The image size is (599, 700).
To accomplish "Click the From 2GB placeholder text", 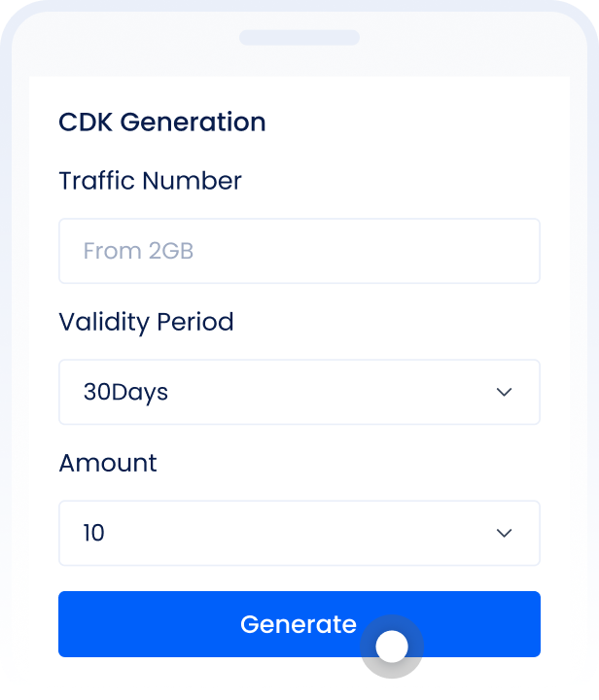I will [x=138, y=251].
